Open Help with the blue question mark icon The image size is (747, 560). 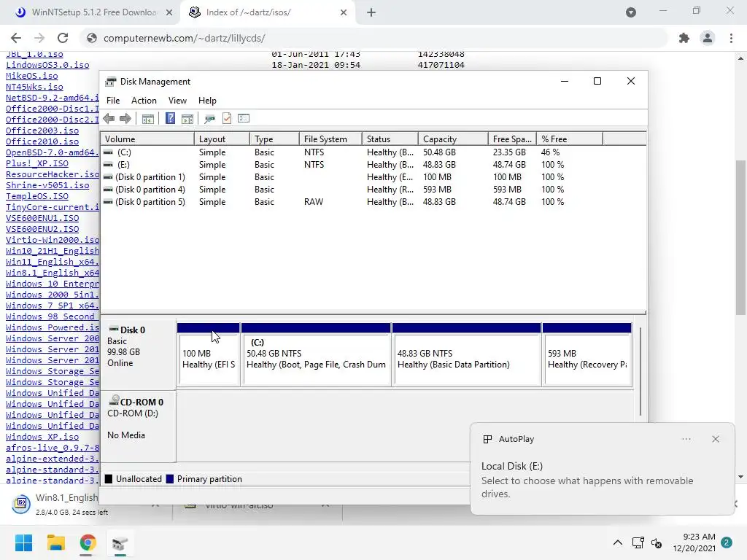(x=170, y=119)
